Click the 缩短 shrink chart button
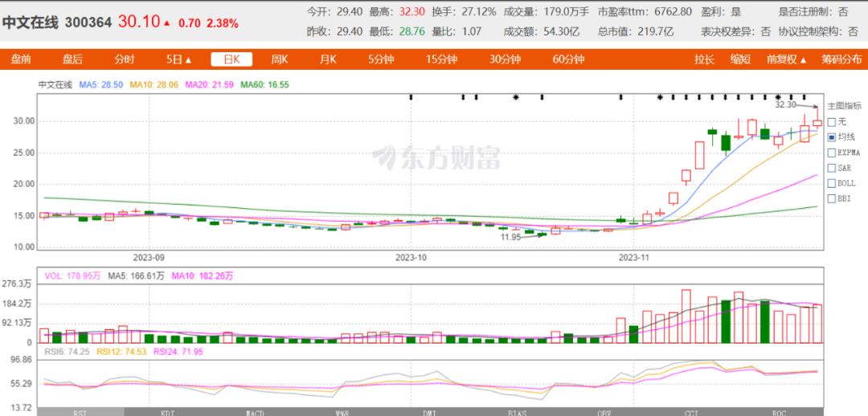This screenshot has height=416, width=868. (740, 59)
